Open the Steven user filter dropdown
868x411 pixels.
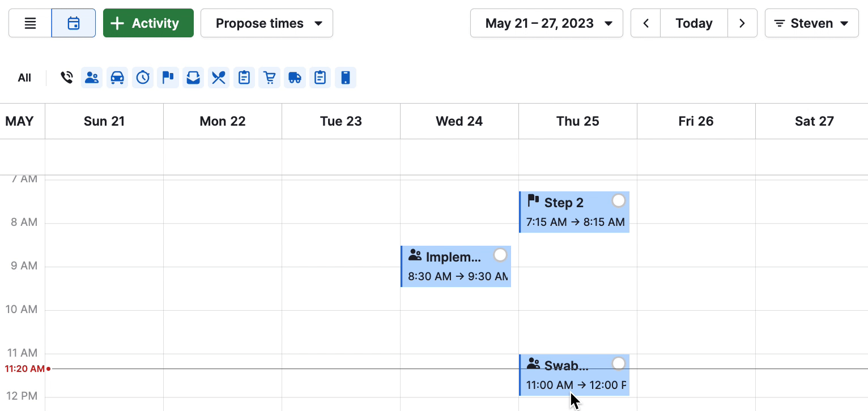[x=812, y=23]
